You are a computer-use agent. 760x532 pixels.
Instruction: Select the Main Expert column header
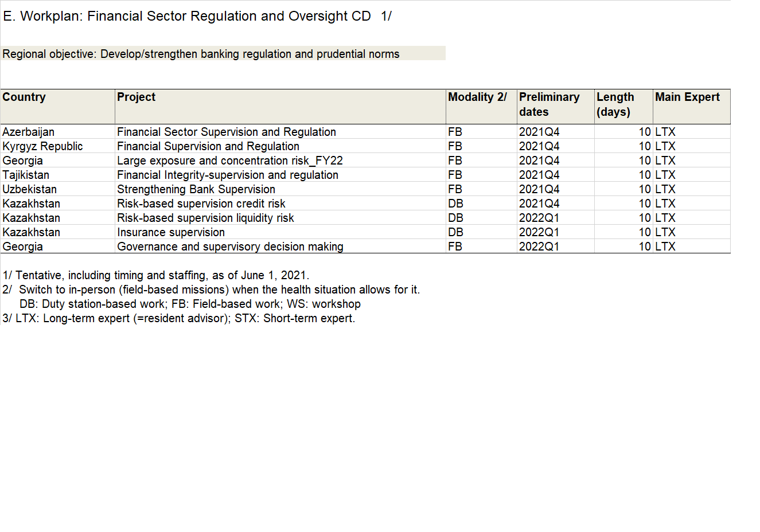click(x=687, y=97)
